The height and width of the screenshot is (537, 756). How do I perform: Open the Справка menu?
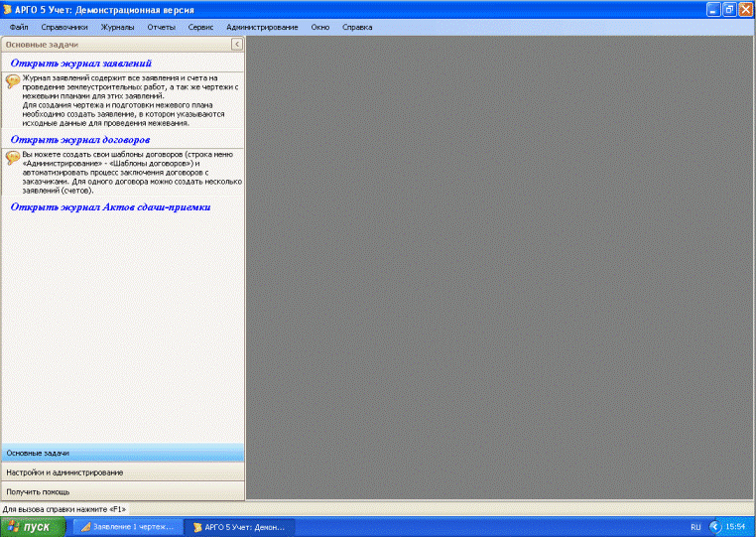[x=357, y=27]
